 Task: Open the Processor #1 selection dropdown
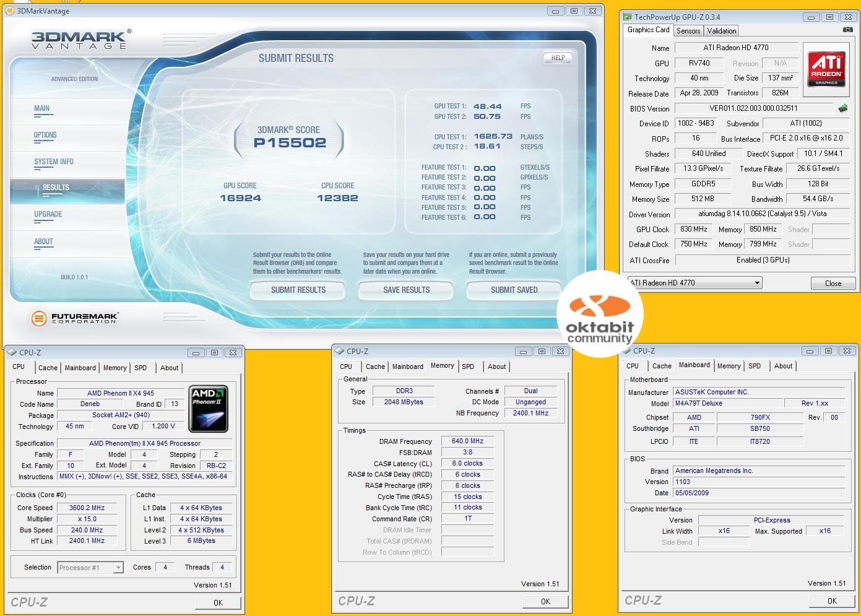click(119, 568)
